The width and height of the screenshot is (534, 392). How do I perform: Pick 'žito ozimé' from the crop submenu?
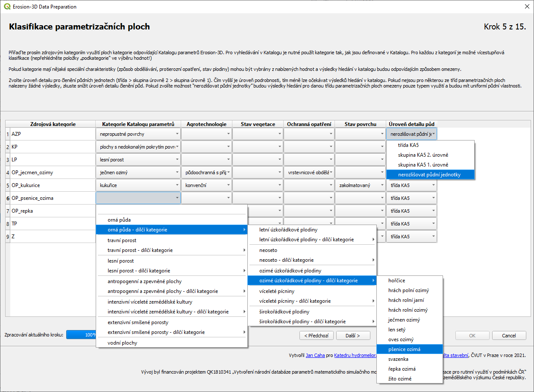(x=410, y=379)
